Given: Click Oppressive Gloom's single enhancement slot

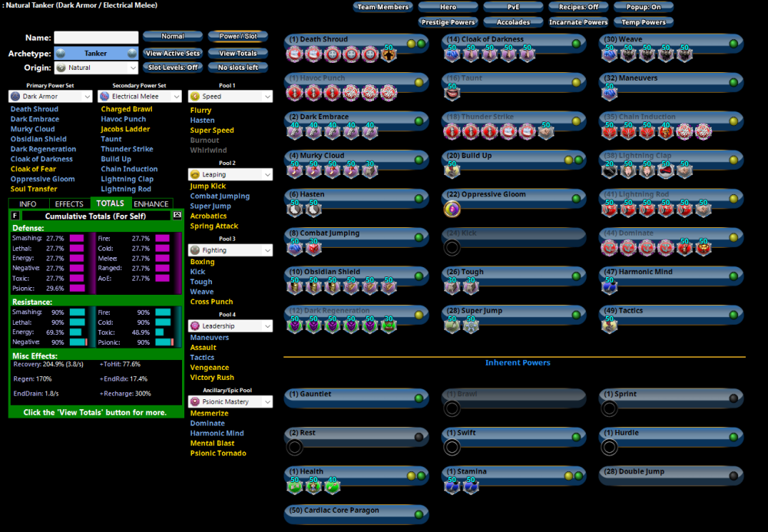Looking at the screenshot, I should tap(452, 209).
